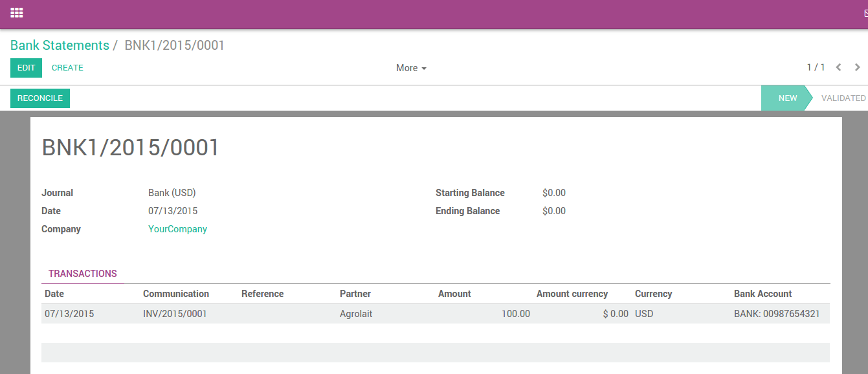This screenshot has height=374, width=868.
Task: Open the YourCompany company link
Action: (x=177, y=228)
